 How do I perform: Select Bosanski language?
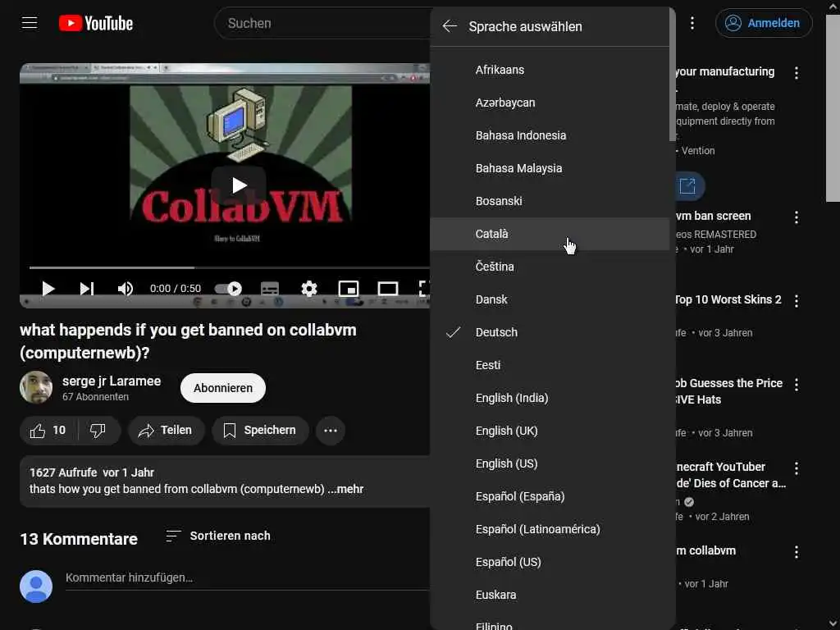[x=550, y=201]
